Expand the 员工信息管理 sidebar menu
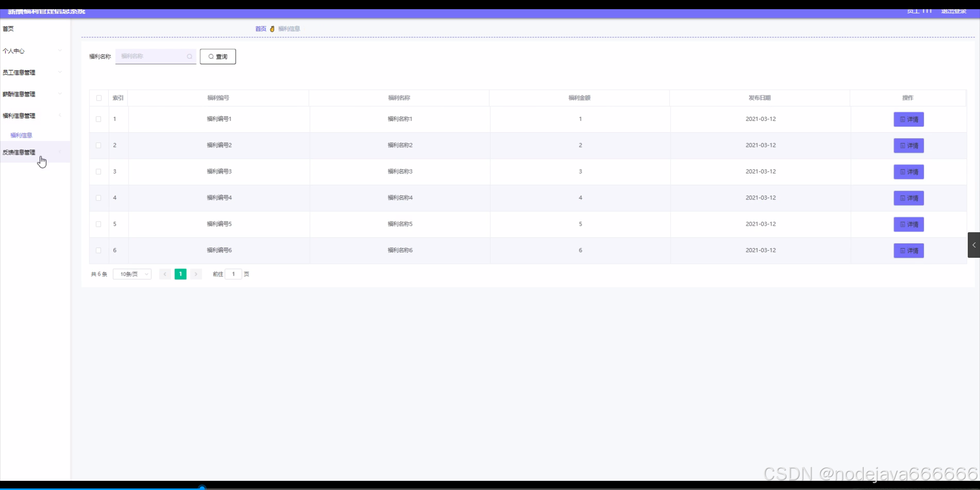Viewport: 980px width, 490px height. click(x=35, y=72)
